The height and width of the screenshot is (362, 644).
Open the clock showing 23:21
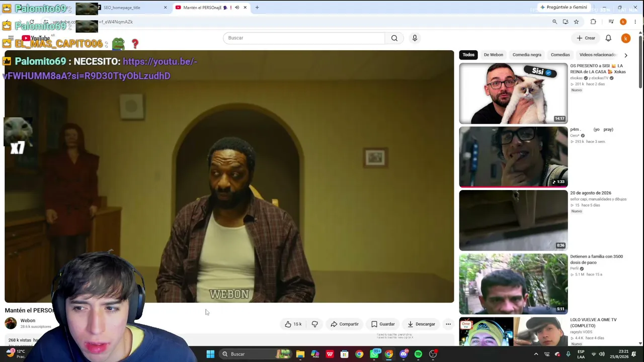pyautogui.click(x=619, y=354)
